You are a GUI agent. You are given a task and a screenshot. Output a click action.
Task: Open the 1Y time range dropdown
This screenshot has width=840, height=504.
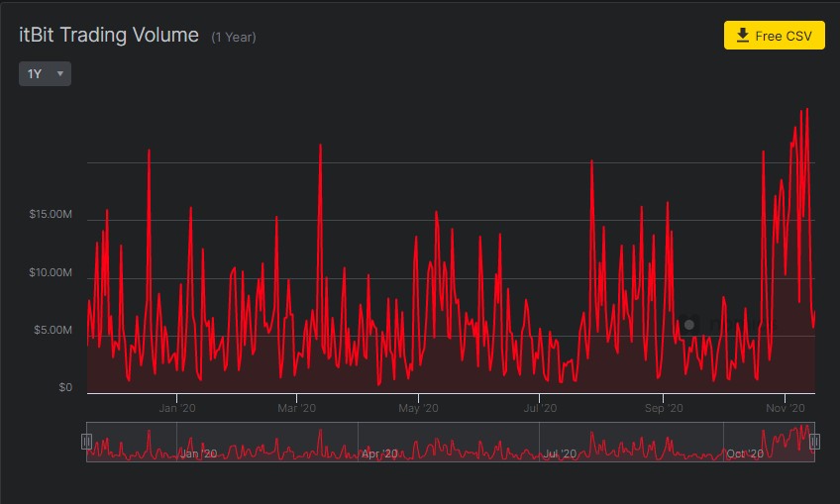click(45, 74)
